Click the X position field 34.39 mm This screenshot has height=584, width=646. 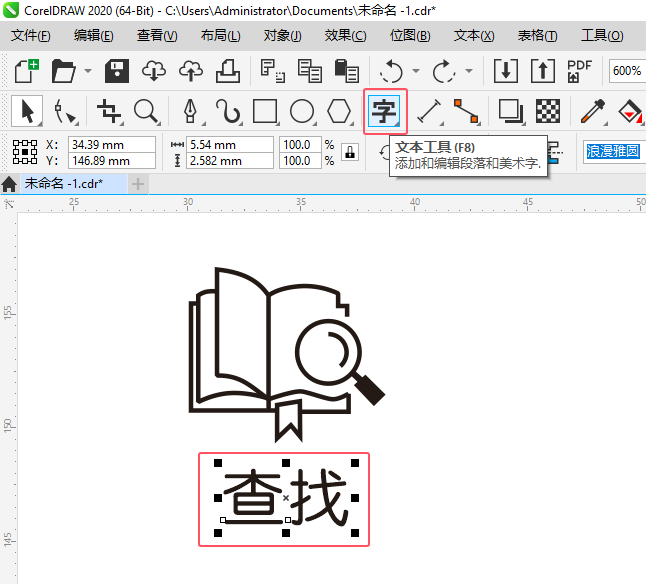click(112, 145)
